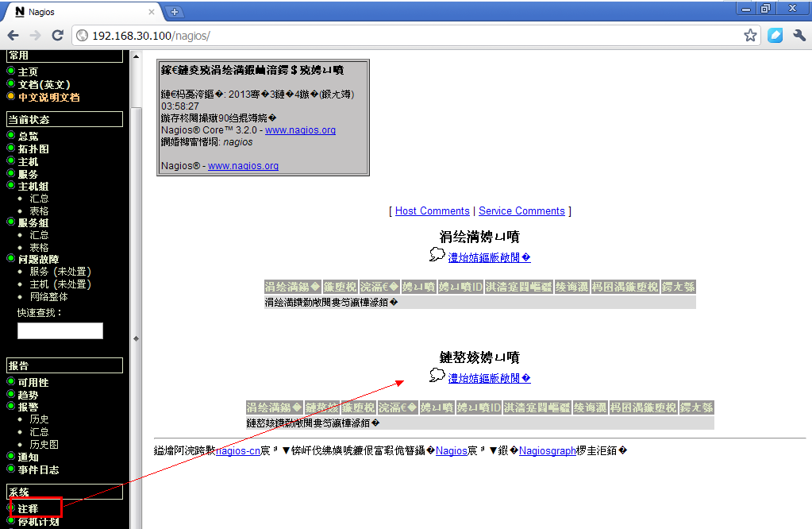Open the www.nagios.org link after Nagios®
Viewport: 812px width, 529px height.
click(243, 166)
